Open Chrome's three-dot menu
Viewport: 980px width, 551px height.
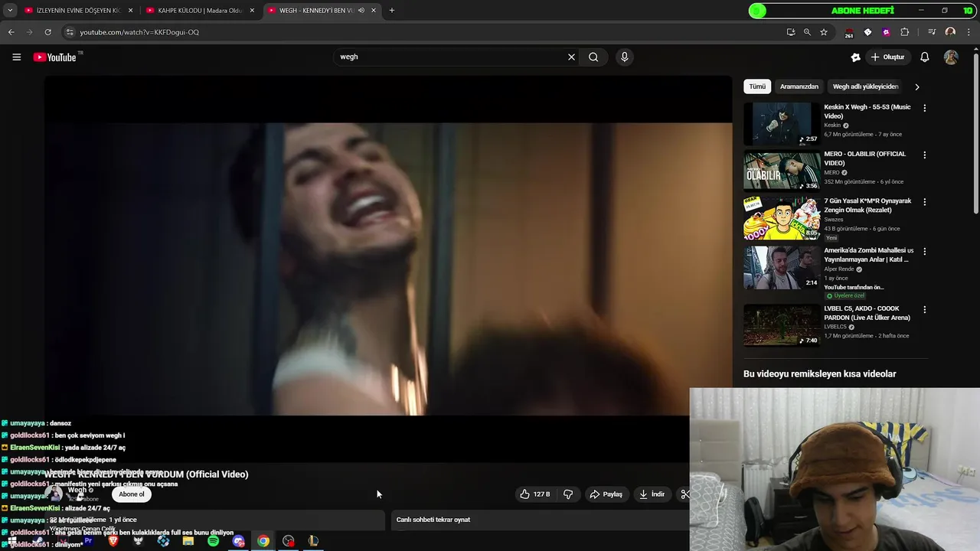pyautogui.click(x=969, y=32)
